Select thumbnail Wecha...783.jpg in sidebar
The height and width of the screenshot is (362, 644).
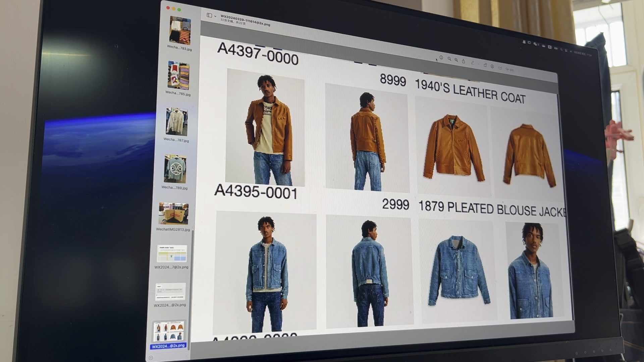(180, 31)
